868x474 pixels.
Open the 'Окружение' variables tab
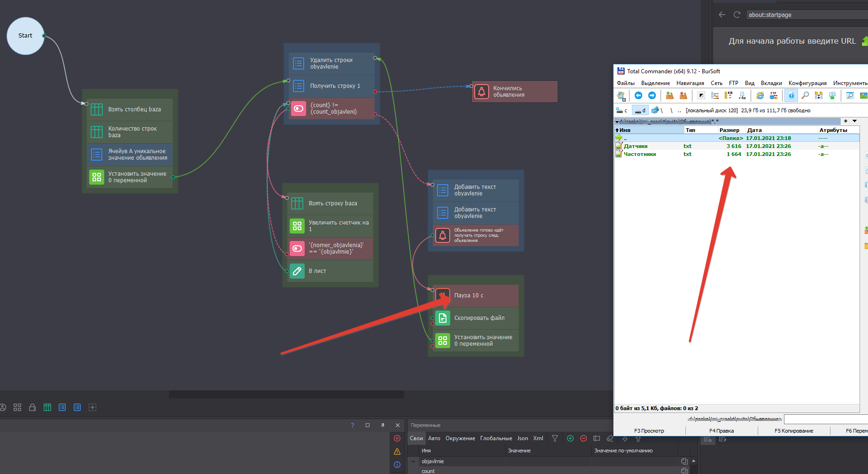tap(460, 438)
